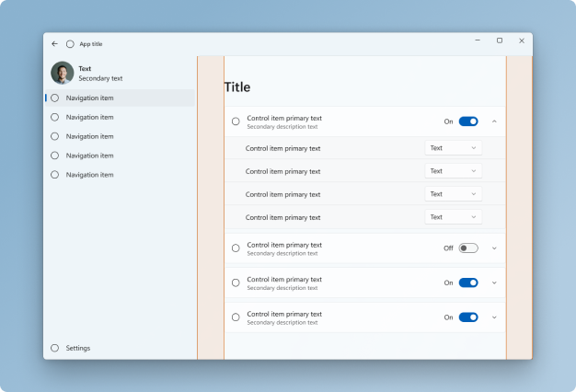Select the second Navigation item label
Image resolution: width=576 pixels, height=392 pixels.
89,117
